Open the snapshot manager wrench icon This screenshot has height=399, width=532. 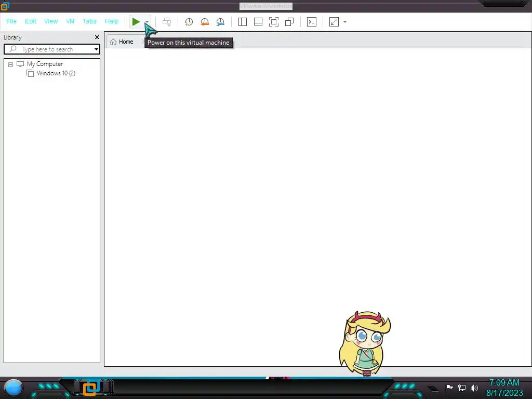click(x=220, y=22)
